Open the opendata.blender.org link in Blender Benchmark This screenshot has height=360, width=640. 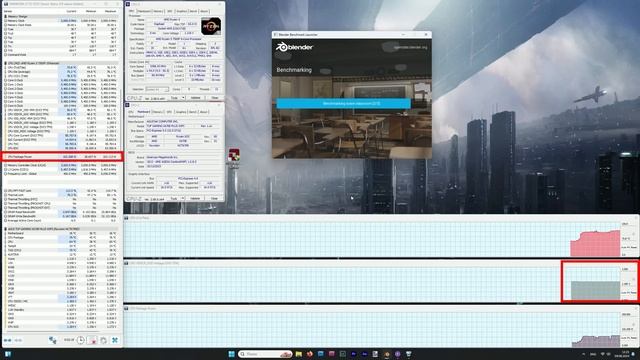click(x=411, y=47)
